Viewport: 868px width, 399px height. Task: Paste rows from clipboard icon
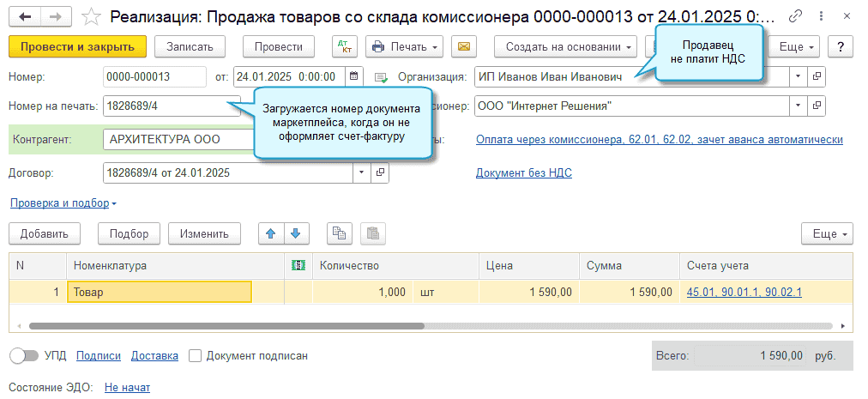click(373, 233)
